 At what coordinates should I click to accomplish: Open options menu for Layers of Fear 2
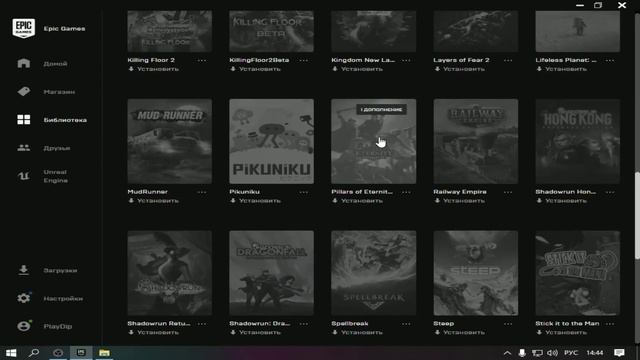508,60
